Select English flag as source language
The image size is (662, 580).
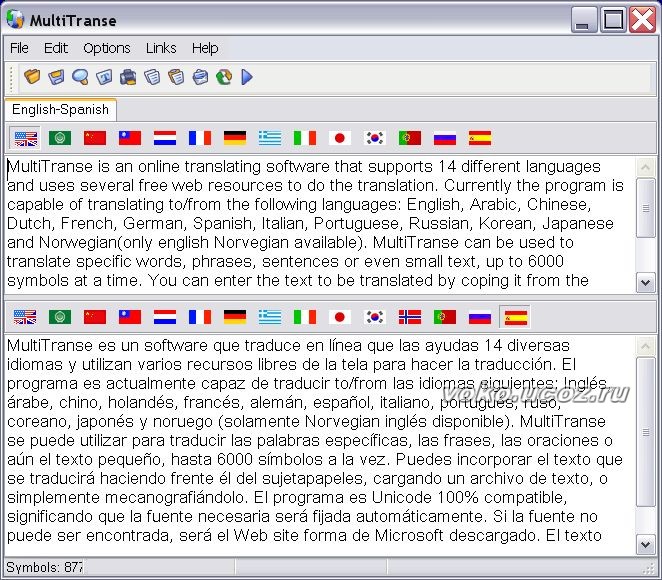pyautogui.click(x=25, y=138)
